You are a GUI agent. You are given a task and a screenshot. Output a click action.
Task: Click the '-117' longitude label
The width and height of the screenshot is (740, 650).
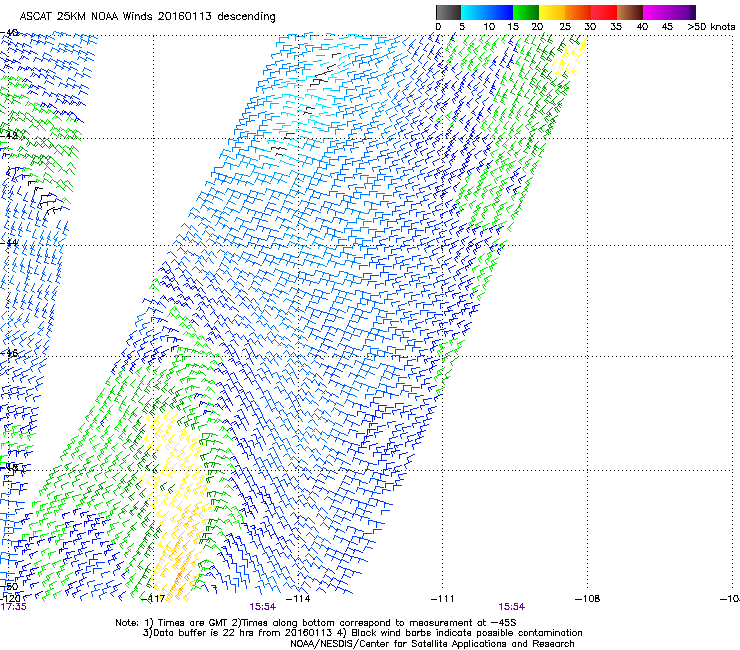pos(153,599)
